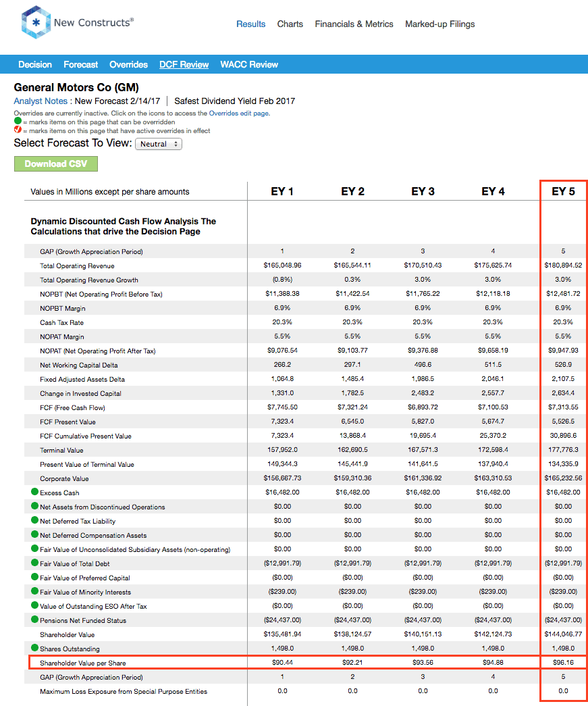Click green legend dot for overridable items
Image resolution: width=588 pixels, height=706 pixels.
click(x=18, y=121)
